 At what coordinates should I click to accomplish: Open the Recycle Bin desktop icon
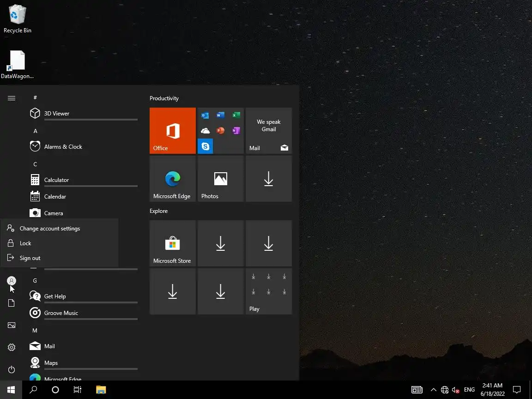(x=17, y=19)
